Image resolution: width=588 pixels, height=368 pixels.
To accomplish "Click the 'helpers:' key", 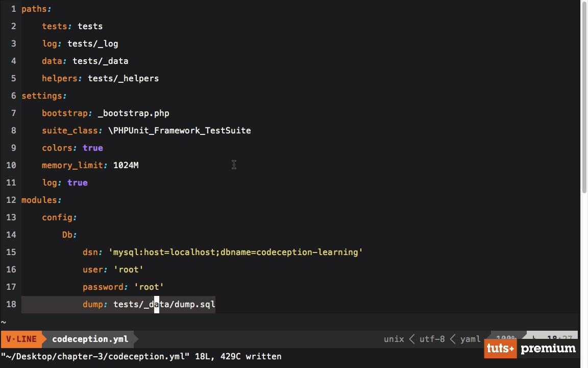I will click(x=62, y=78).
